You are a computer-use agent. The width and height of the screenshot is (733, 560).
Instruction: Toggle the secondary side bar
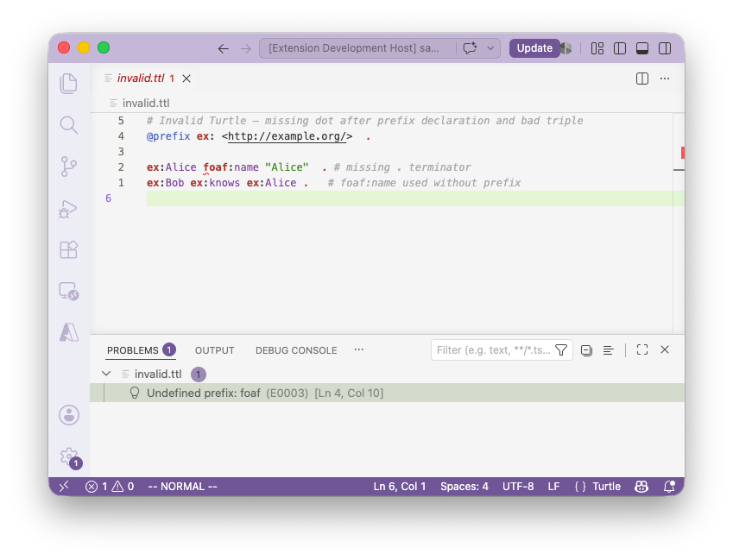pyautogui.click(x=665, y=48)
